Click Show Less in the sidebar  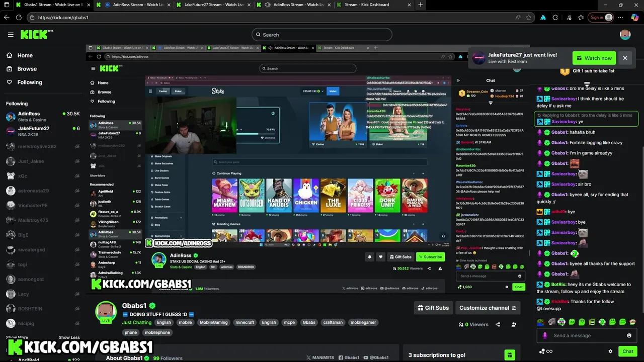pos(69,337)
